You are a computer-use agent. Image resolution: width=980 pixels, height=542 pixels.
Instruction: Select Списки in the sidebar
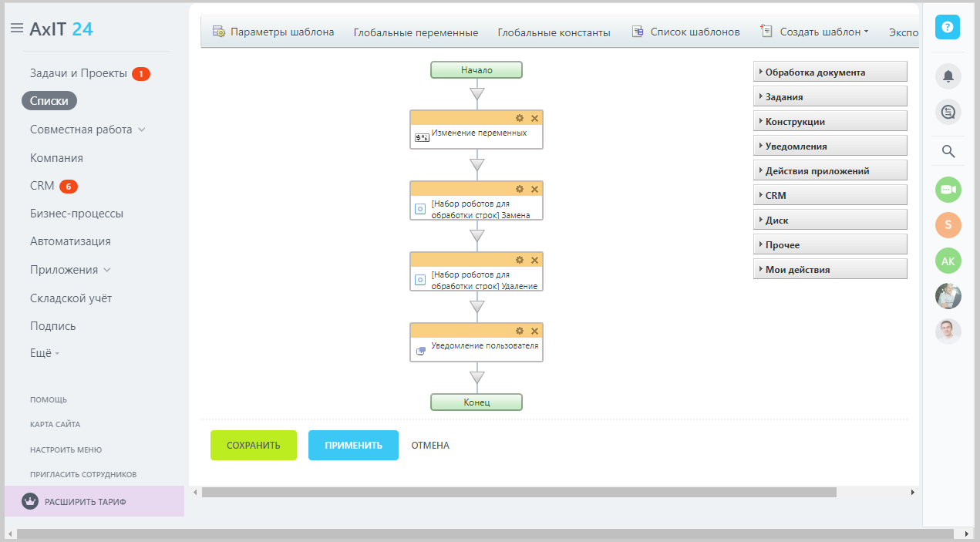(49, 101)
